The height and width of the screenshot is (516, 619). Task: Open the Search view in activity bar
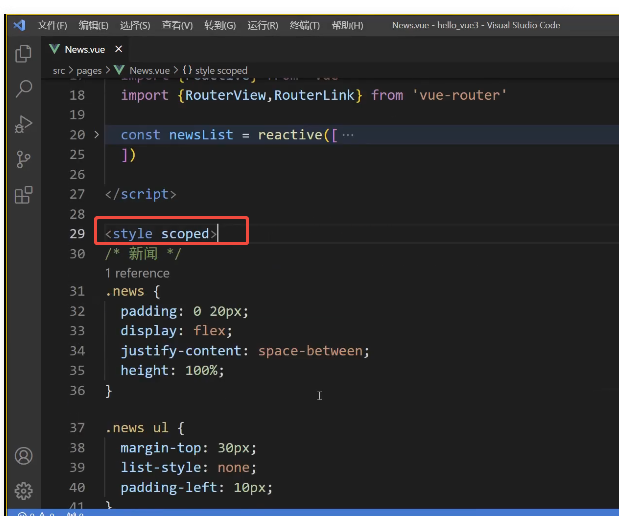pos(24,89)
